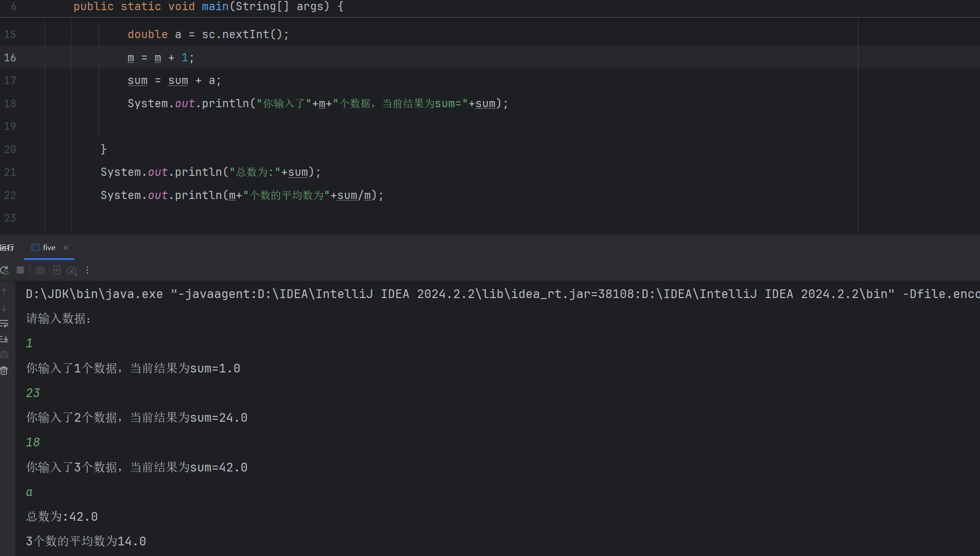Capture a thread dump with camera icon
980x556 pixels.
coord(41,270)
